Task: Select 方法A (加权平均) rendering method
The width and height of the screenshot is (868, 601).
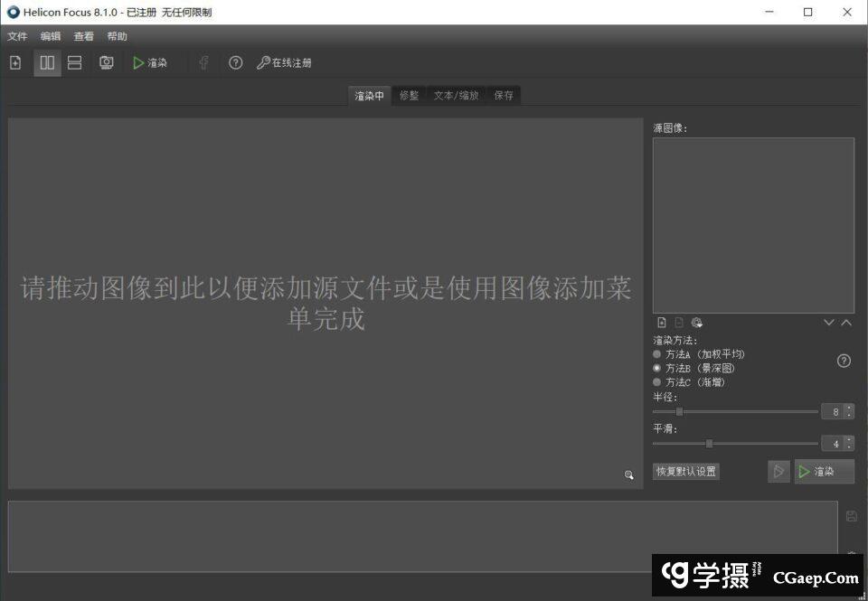Action: [x=657, y=354]
